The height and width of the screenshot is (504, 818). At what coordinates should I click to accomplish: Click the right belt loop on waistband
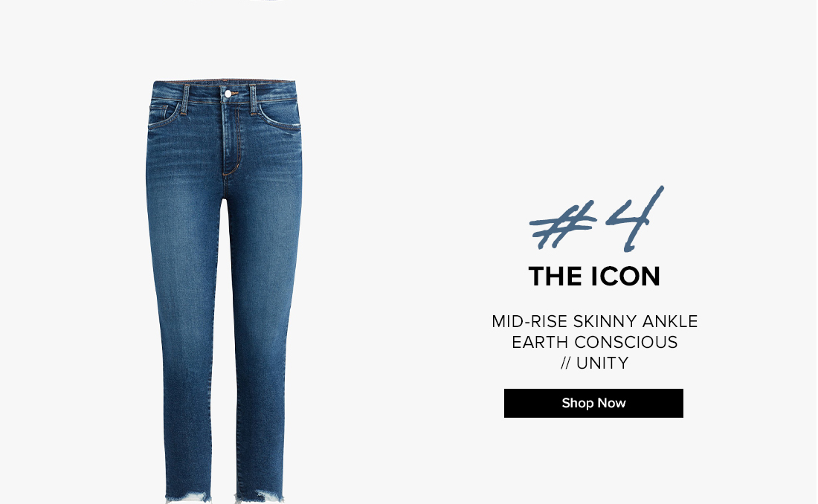coord(254,100)
